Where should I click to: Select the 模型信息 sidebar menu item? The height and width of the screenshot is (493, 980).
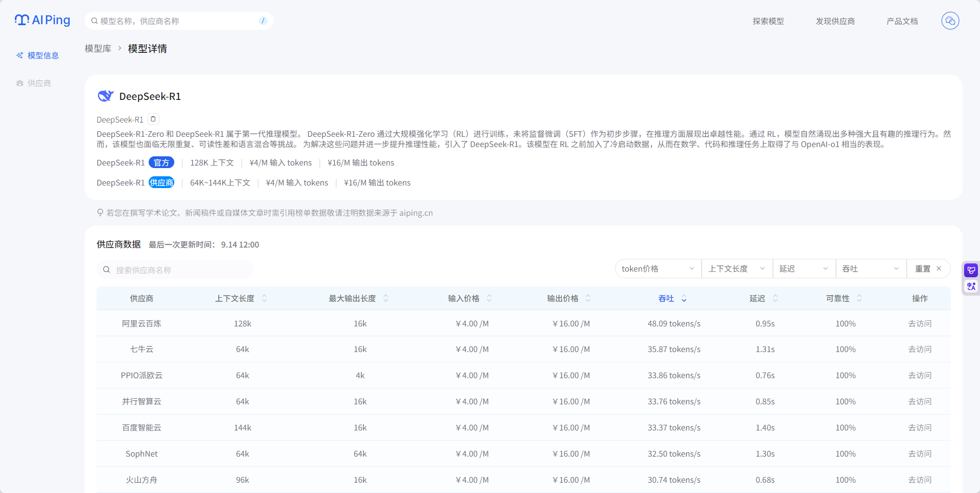38,55
